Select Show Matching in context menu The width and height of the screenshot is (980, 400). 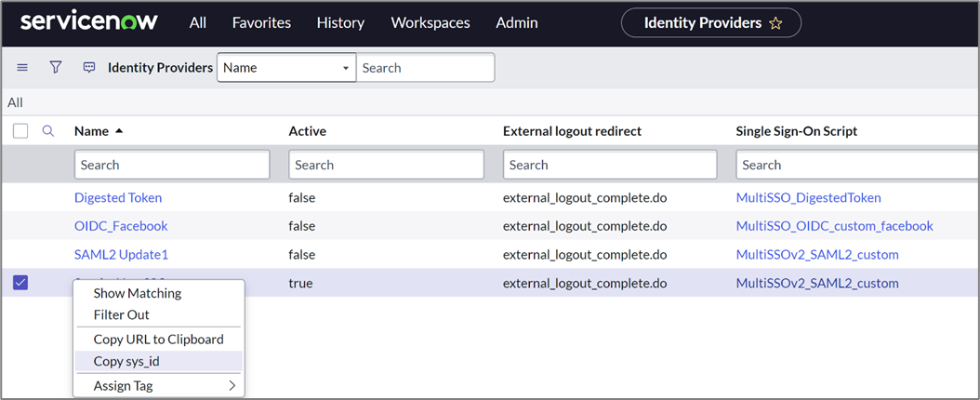[x=138, y=293]
